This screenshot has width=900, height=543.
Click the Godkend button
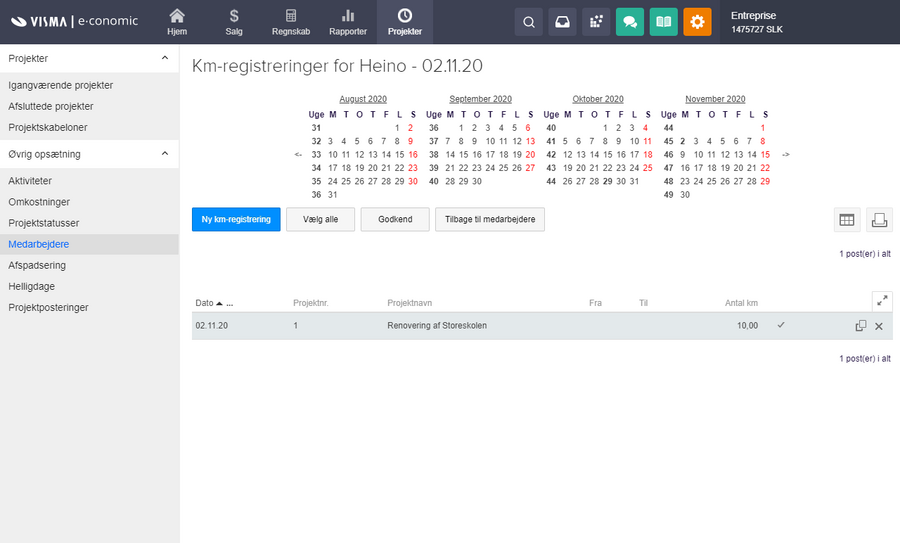click(395, 220)
